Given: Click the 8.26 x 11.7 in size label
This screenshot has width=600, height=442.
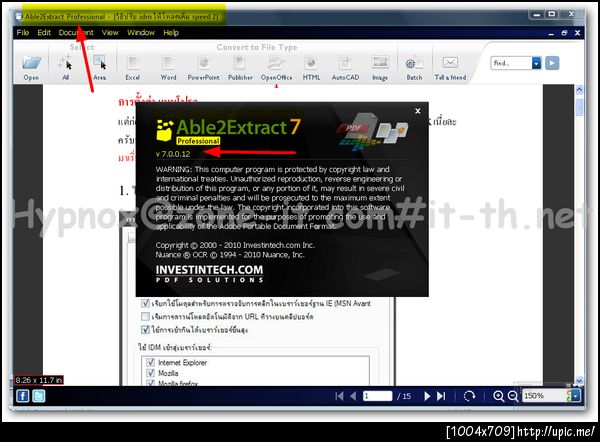Looking at the screenshot, I should coord(39,380).
